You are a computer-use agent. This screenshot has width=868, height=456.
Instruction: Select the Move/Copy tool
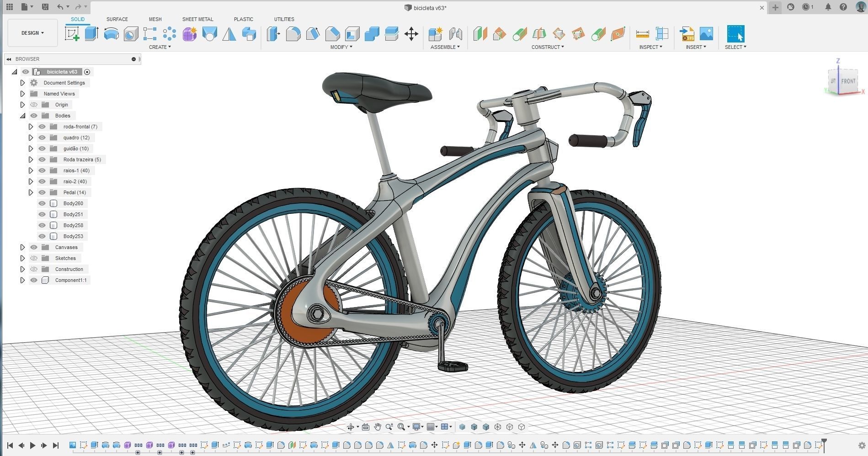tap(411, 34)
